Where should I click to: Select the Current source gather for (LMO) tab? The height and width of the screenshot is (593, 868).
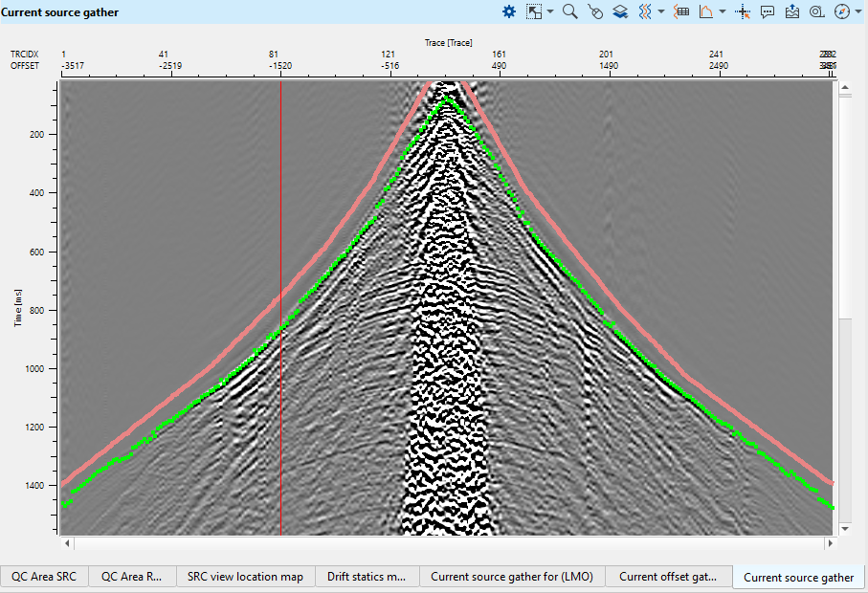point(512,577)
